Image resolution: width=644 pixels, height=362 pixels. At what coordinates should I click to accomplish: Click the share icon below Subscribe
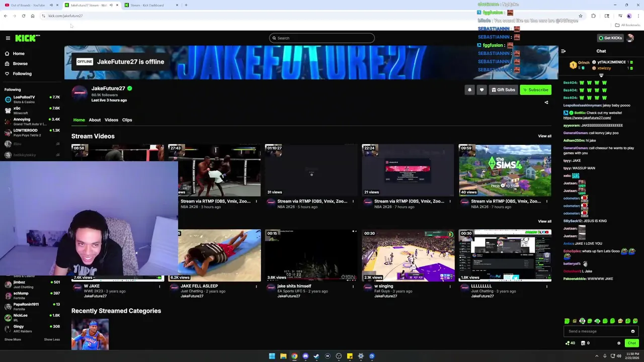tap(546, 103)
